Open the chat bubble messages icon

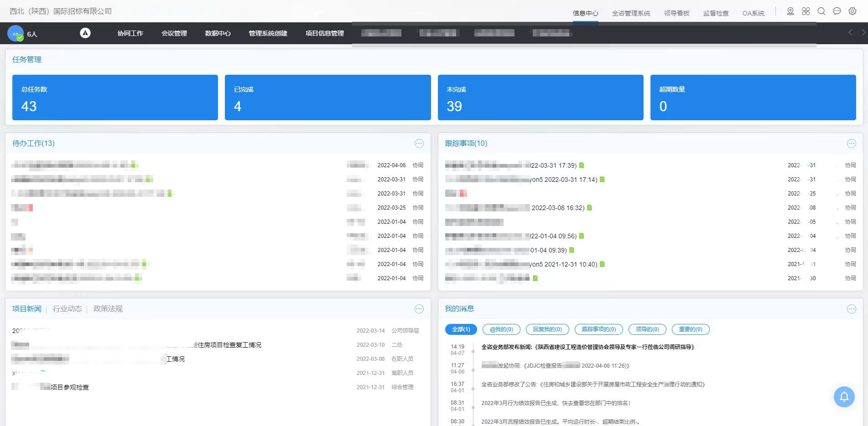click(x=837, y=11)
